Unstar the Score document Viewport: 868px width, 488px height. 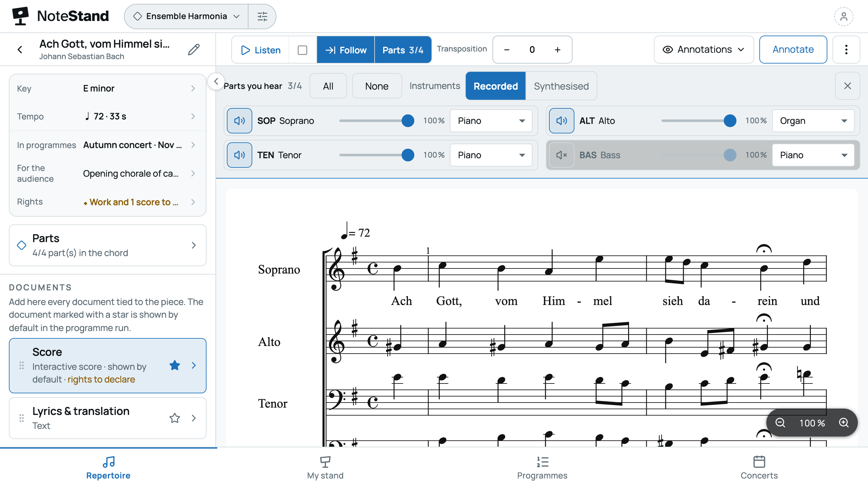point(174,365)
